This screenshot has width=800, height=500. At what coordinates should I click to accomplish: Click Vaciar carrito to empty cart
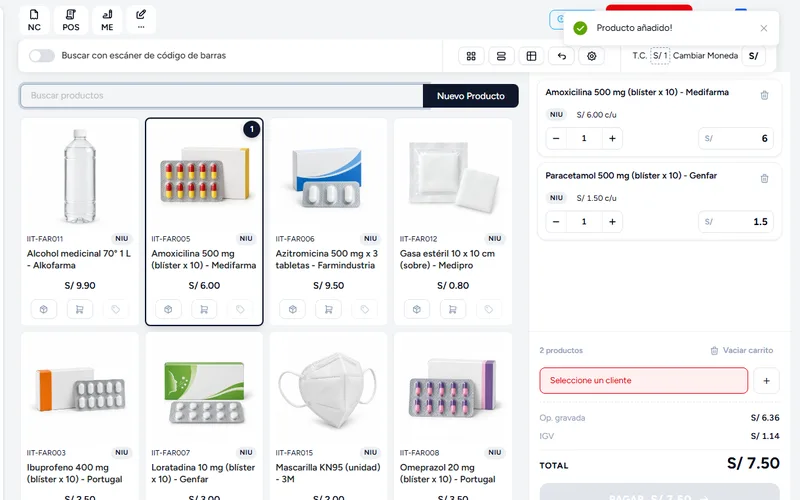(x=741, y=351)
